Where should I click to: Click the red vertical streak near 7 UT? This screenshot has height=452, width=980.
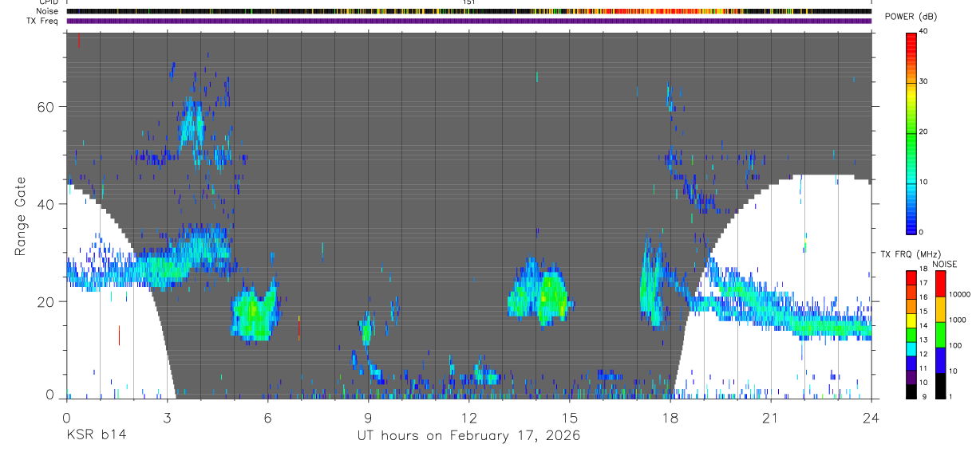point(298,328)
